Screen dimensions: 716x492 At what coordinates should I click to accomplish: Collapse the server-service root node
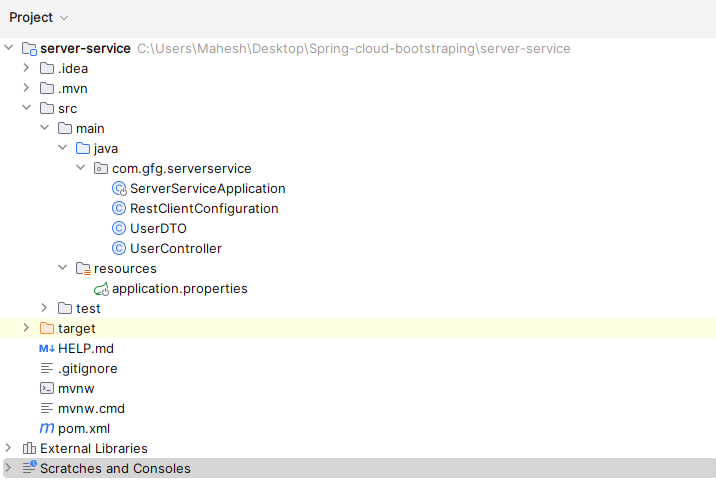pyautogui.click(x=9, y=48)
